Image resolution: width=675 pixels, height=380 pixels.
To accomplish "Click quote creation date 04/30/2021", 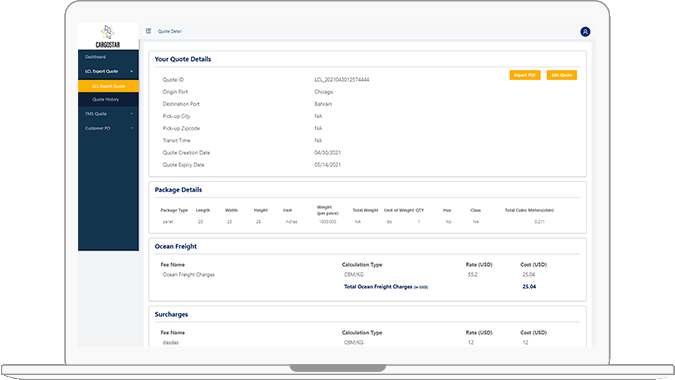I will tap(328, 153).
